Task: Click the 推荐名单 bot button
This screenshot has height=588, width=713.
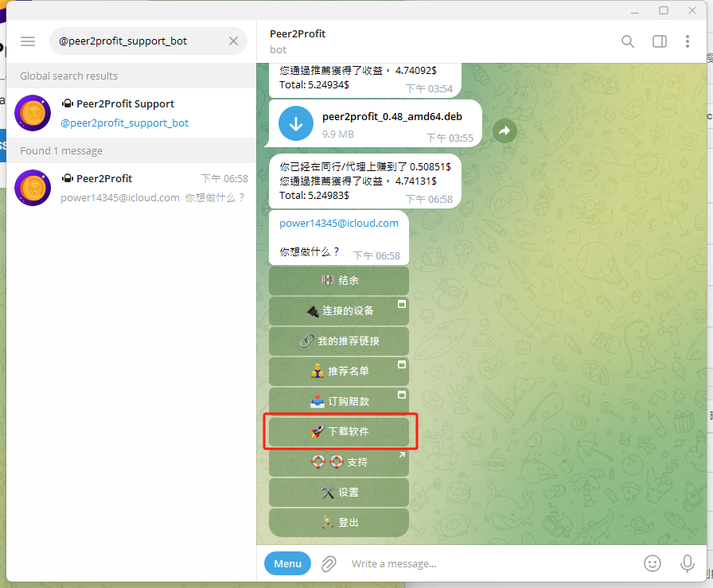Action: pyautogui.click(x=339, y=371)
